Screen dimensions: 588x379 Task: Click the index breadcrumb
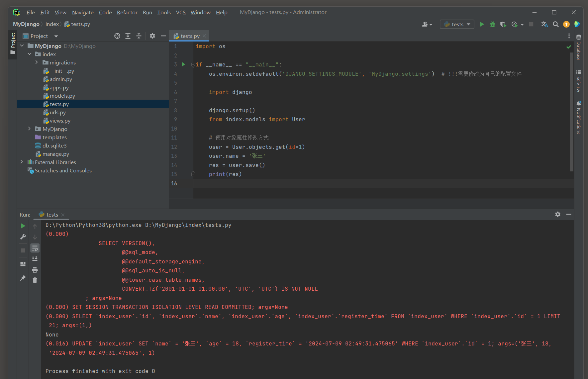52,24
